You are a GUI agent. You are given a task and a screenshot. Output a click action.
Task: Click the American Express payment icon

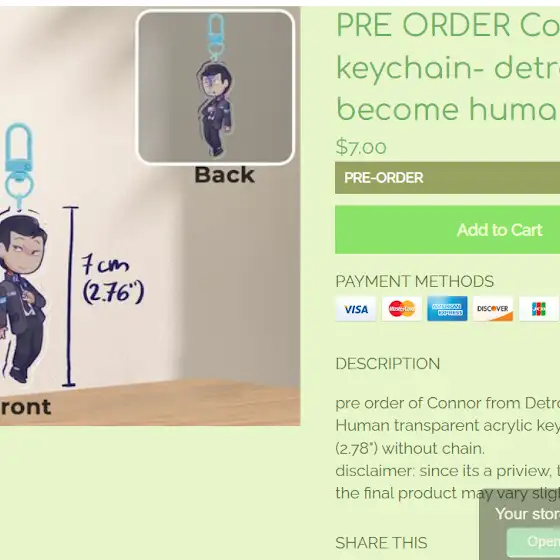coord(447,309)
